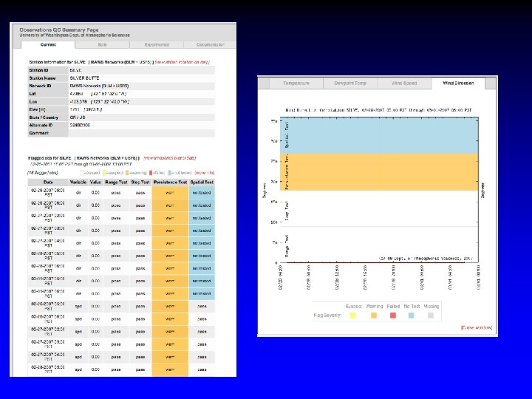
Task: Click the No Test blue swatch in Flag Severity legend
Action: (x=412, y=316)
